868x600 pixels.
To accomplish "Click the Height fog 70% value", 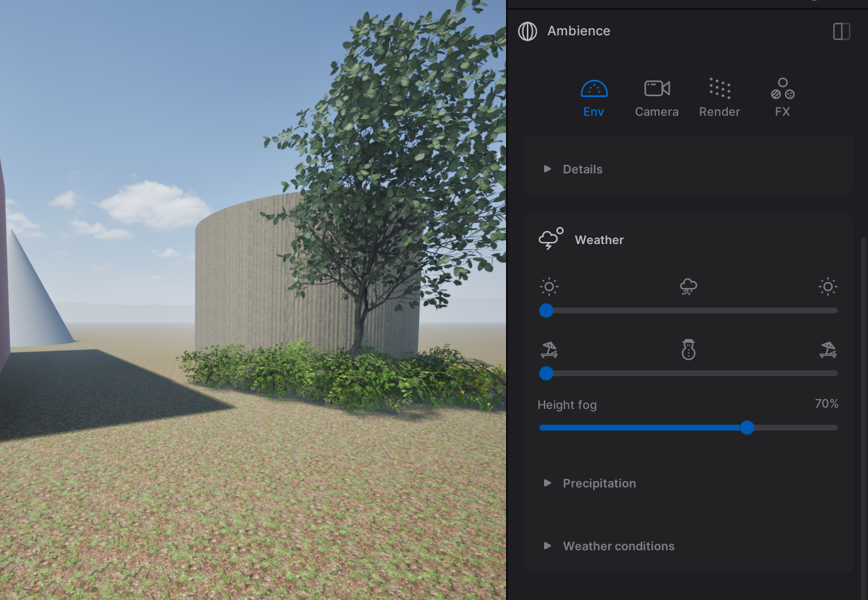I will point(826,404).
